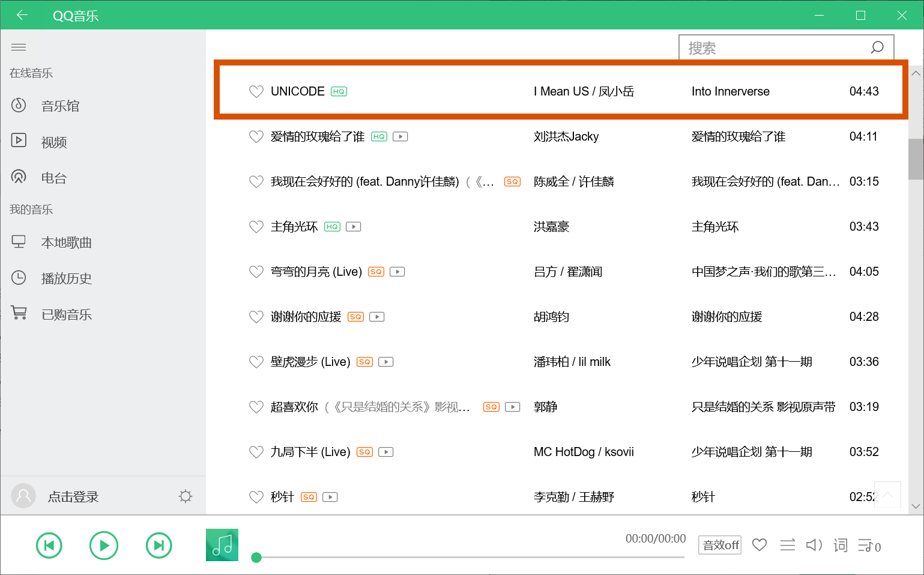The width and height of the screenshot is (924, 575).
Task: Toggle the 音效off sound effect button
Action: (x=720, y=545)
